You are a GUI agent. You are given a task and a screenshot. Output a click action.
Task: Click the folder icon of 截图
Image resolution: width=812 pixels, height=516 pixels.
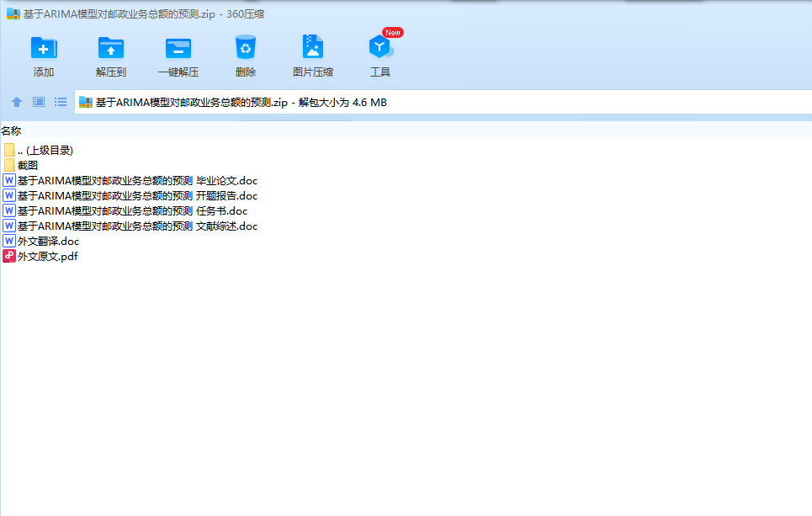coord(9,165)
